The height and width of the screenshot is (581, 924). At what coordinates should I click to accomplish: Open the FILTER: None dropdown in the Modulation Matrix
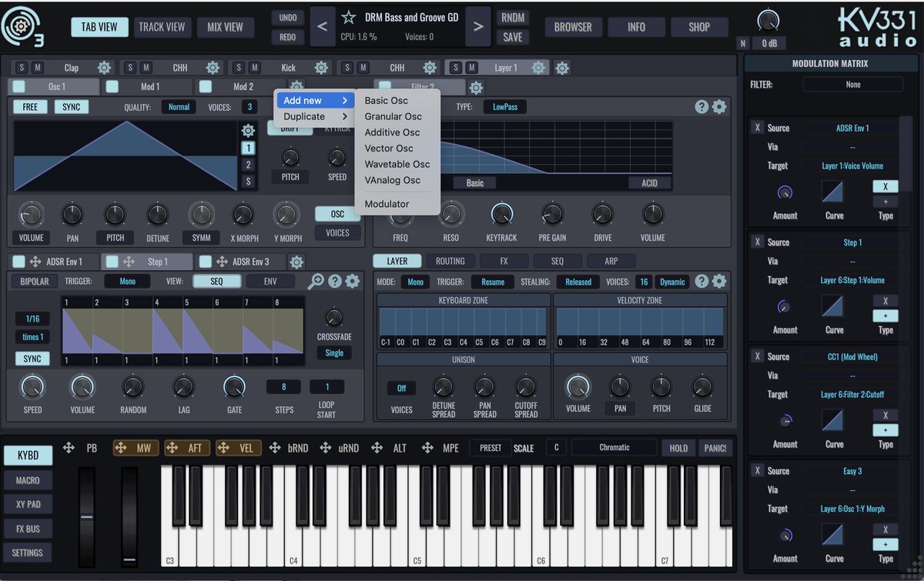click(852, 84)
